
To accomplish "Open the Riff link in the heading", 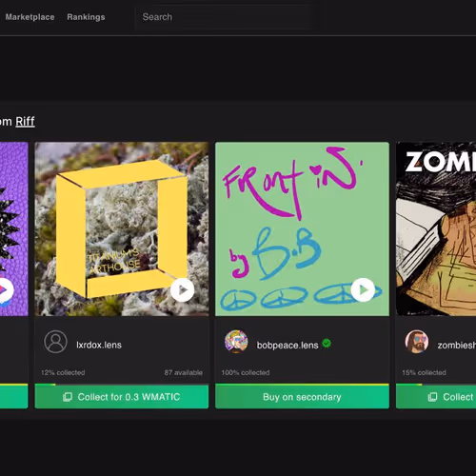I will pos(25,121).
